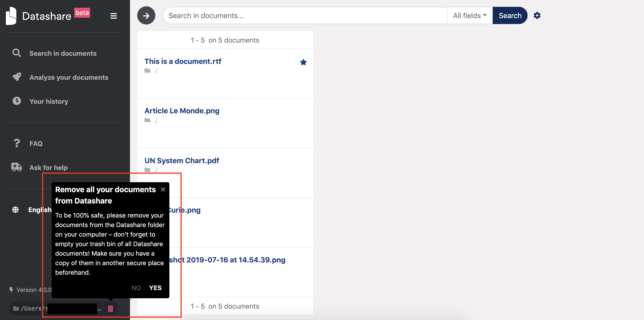
Task: Focus the Search in documents input field
Action: [305, 15]
